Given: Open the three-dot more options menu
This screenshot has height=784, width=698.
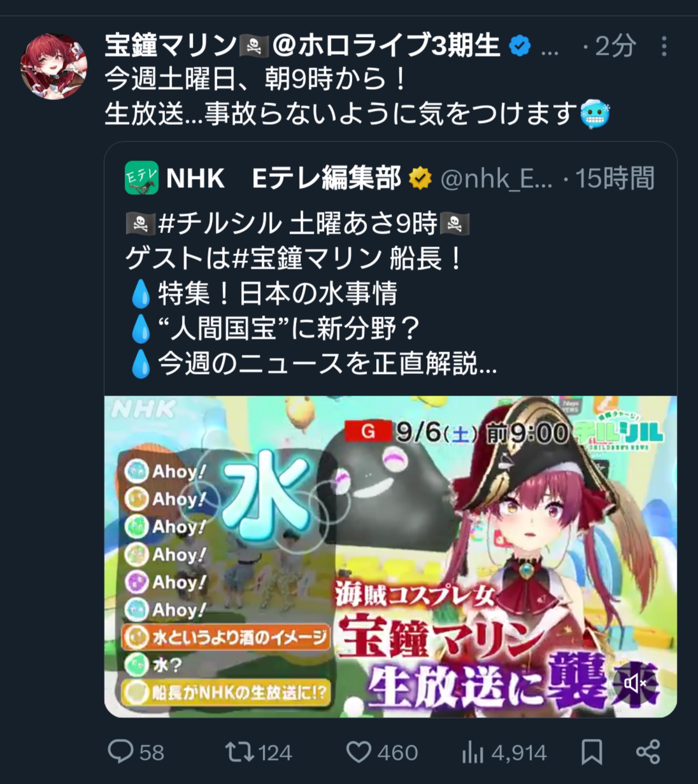Looking at the screenshot, I should click(664, 46).
